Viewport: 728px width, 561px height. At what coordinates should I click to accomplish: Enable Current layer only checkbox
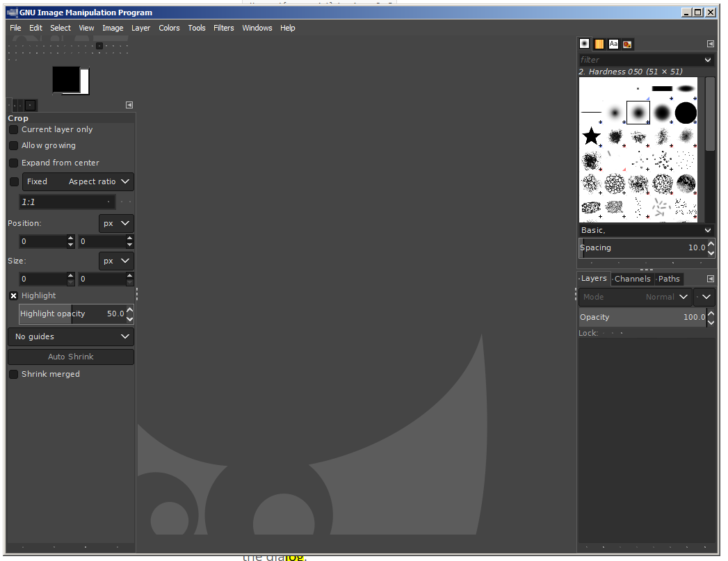point(14,130)
